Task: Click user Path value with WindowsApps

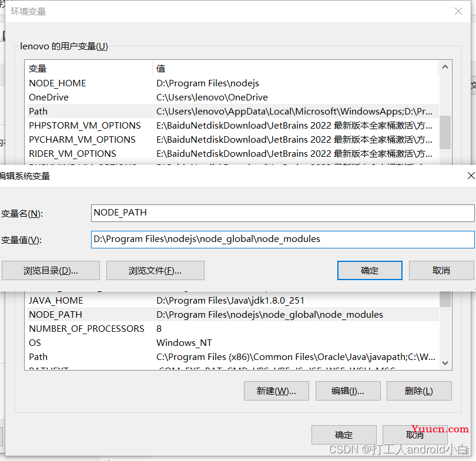Action: coord(294,112)
